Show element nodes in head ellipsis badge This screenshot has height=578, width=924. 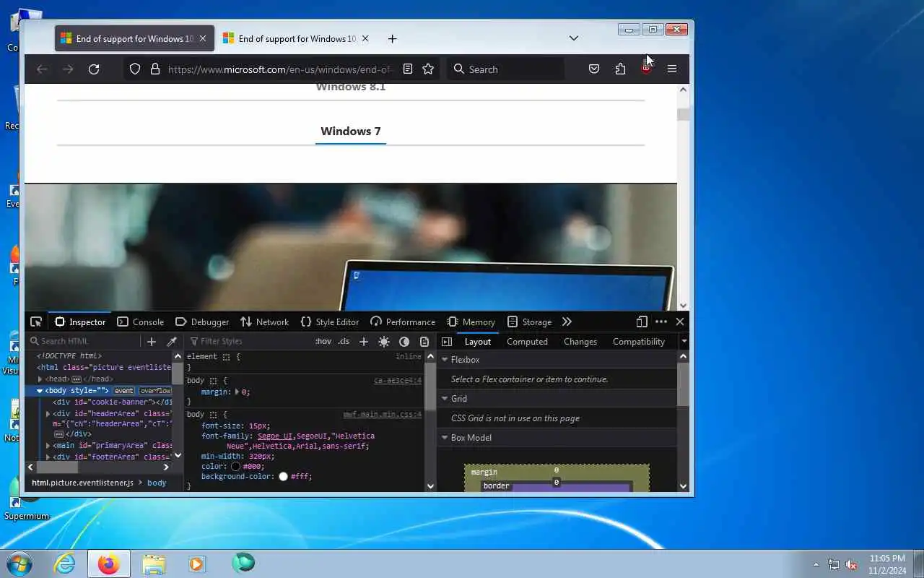77,379
